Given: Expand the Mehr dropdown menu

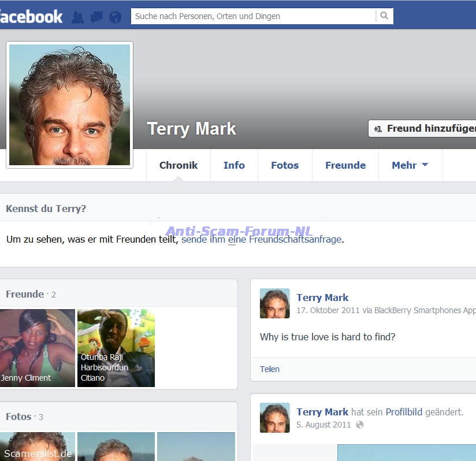Looking at the screenshot, I should [410, 165].
